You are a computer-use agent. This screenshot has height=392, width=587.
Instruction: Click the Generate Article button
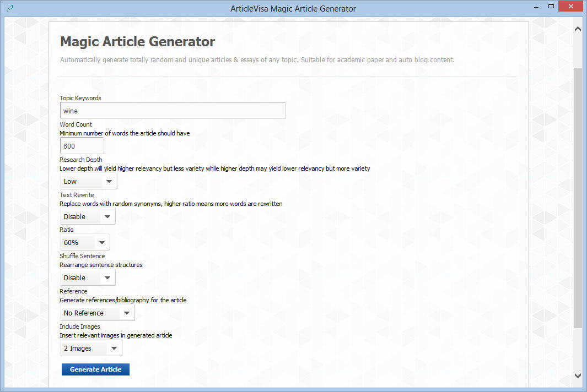pyautogui.click(x=95, y=369)
